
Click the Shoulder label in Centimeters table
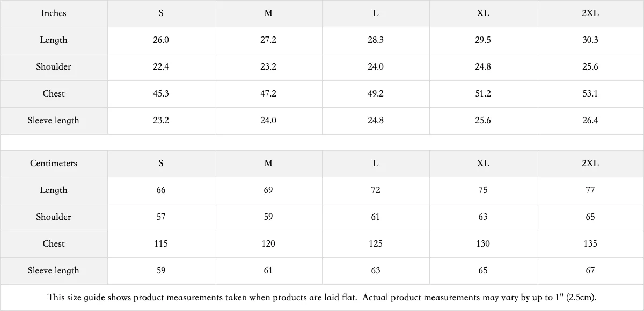[54, 217]
